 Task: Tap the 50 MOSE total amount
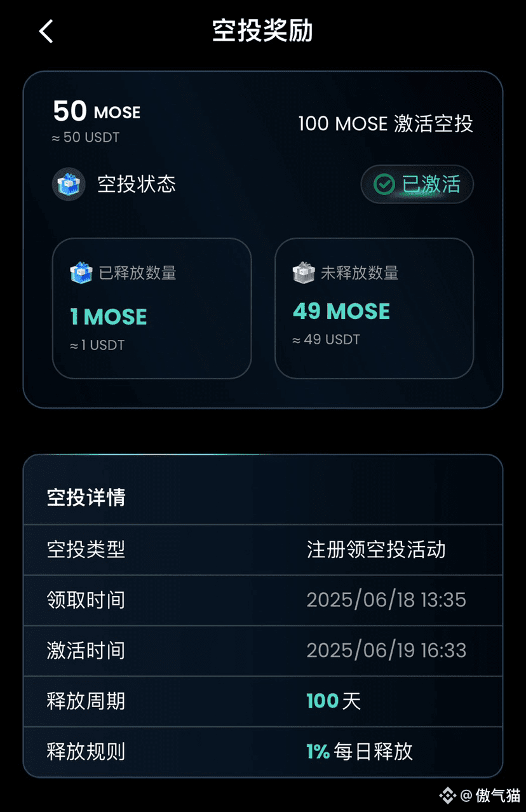point(97,111)
